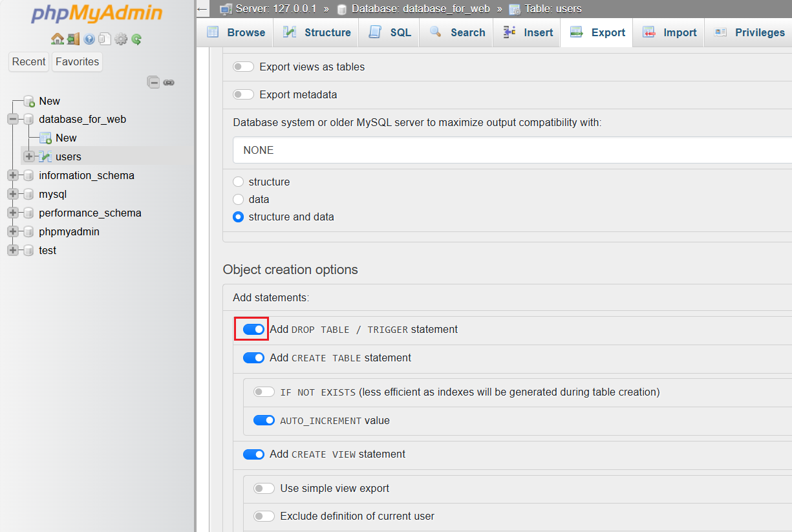Image resolution: width=792 pixels, height=532 pixels.
Task: Turn on IF NOT EXISTS option
Action: point(264,392)
